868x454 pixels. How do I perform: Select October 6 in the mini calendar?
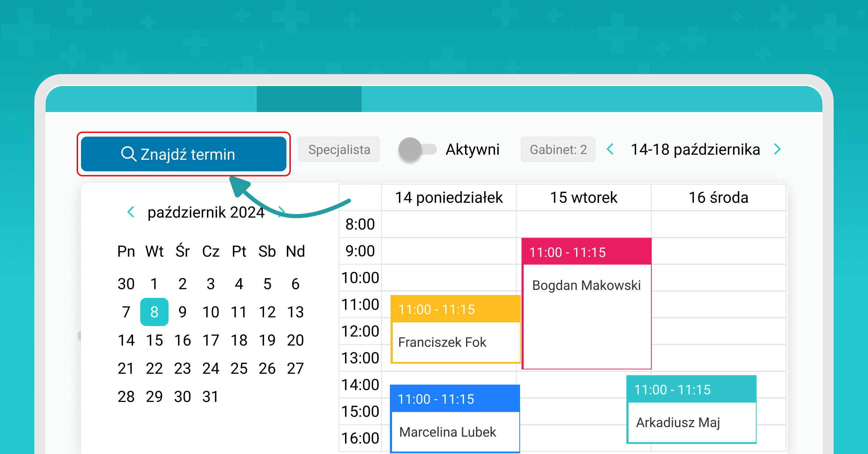point(295,284)
